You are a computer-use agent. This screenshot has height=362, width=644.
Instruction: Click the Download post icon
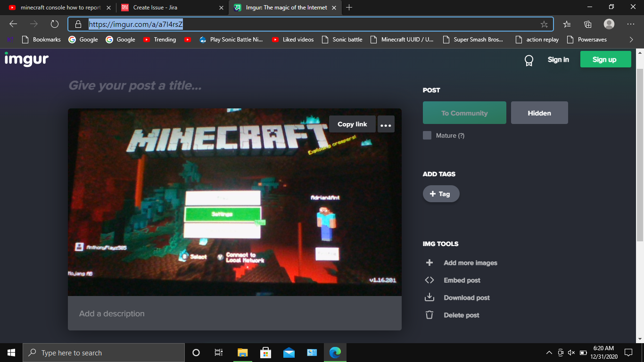point(429,298)
